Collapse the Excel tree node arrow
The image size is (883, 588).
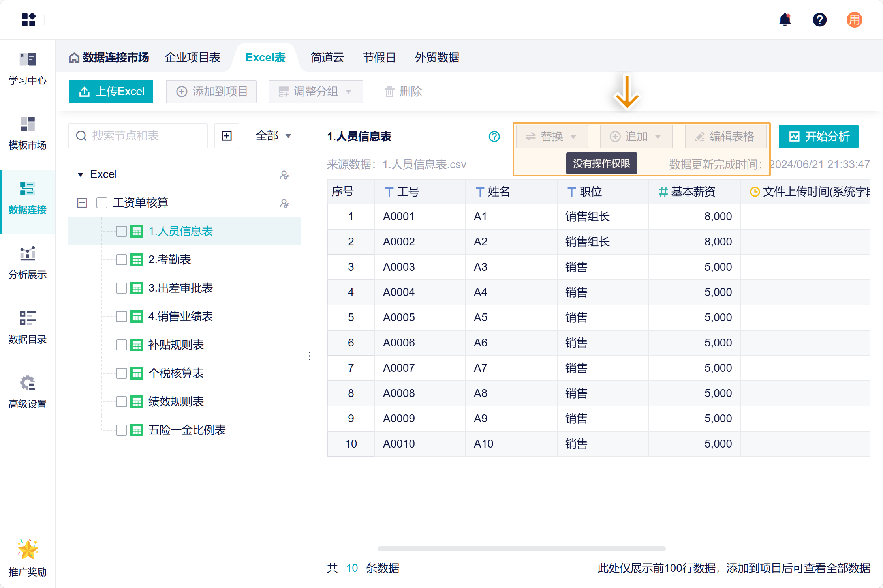point(81,174)
